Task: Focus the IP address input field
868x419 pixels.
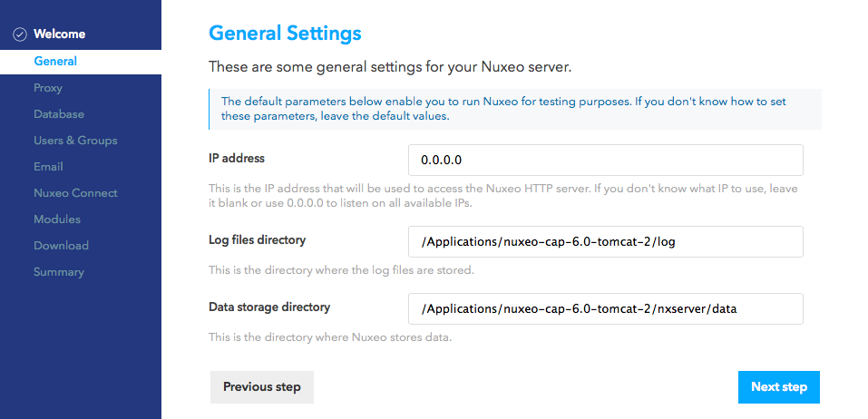Action: coord(606,161)
